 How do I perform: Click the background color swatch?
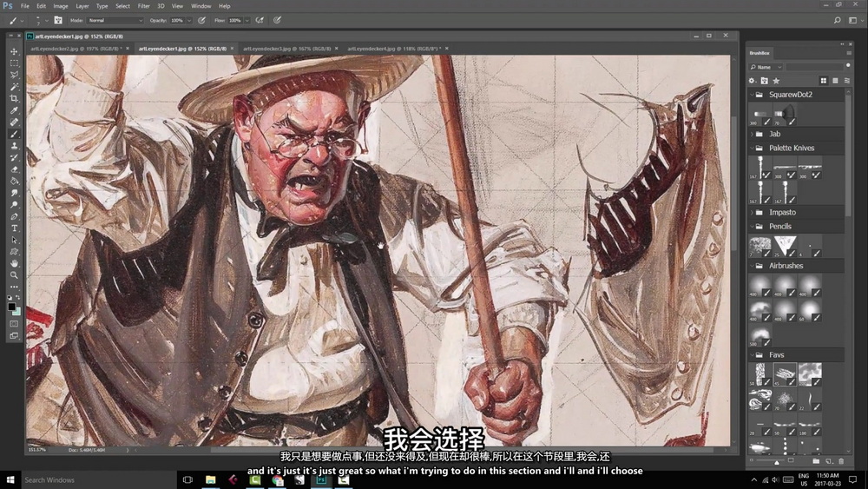tap(16, 311)
